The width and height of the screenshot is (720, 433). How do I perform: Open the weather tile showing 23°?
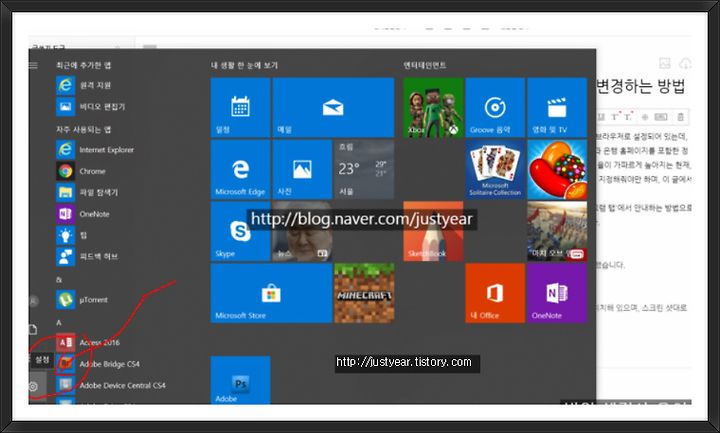364,169
